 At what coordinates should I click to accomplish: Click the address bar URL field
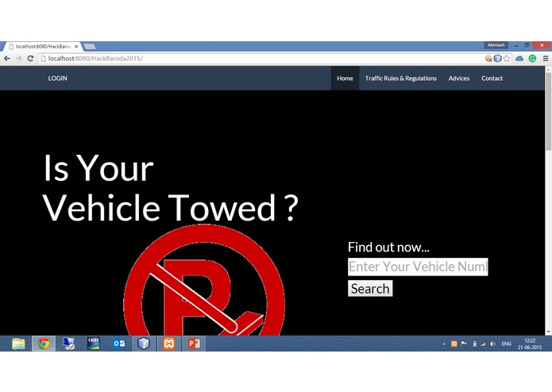(x=261, y=59)
